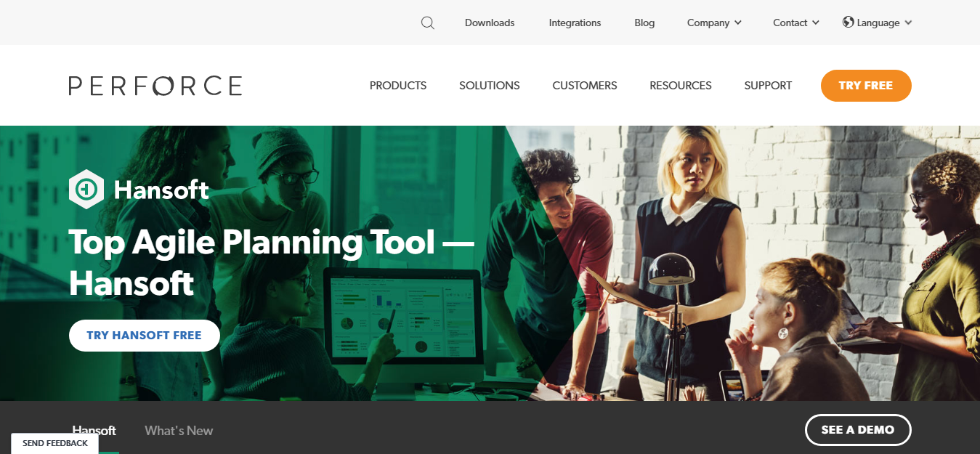The image size is (980, 454).
Task: Click the Top Agile Planning Tool headline
Action: pos(272,262)
